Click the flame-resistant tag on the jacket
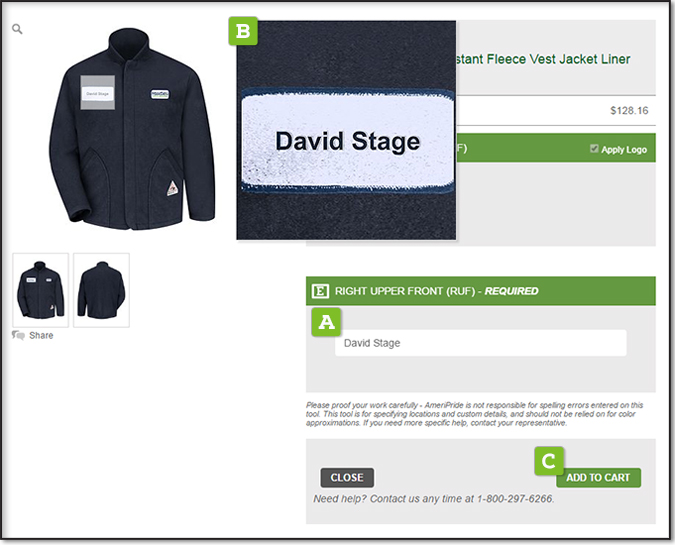Screen dimensions: 675x545 click(172, 189)
